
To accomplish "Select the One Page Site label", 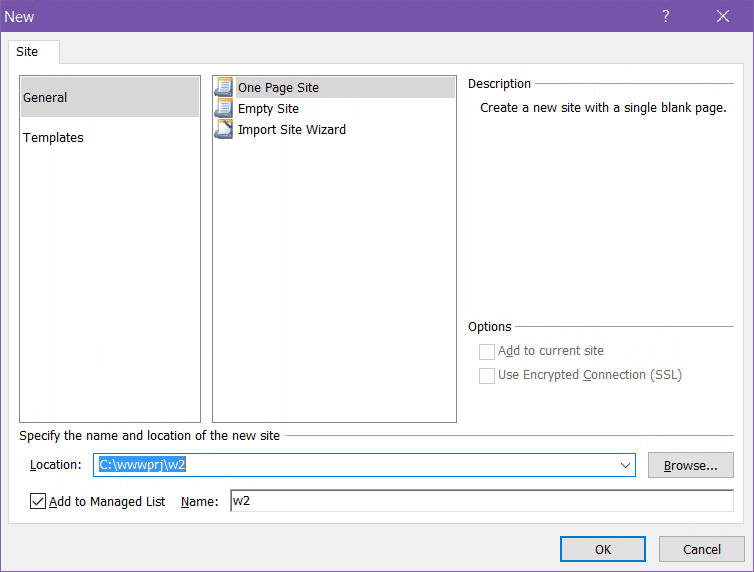I will click(x=278, y=88).
